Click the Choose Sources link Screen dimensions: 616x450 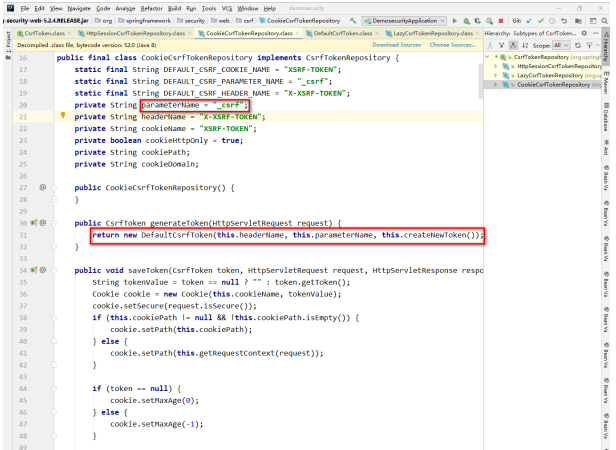[453, 45]
